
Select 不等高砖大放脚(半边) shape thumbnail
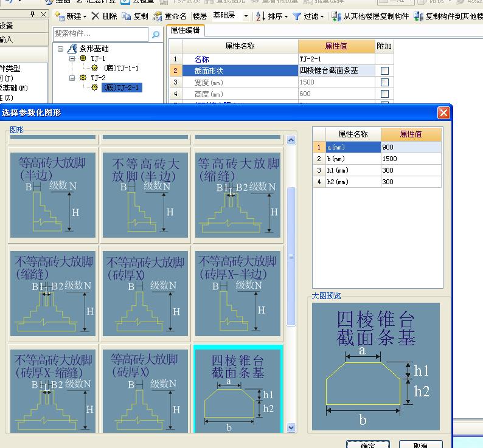tap(145, 195)
